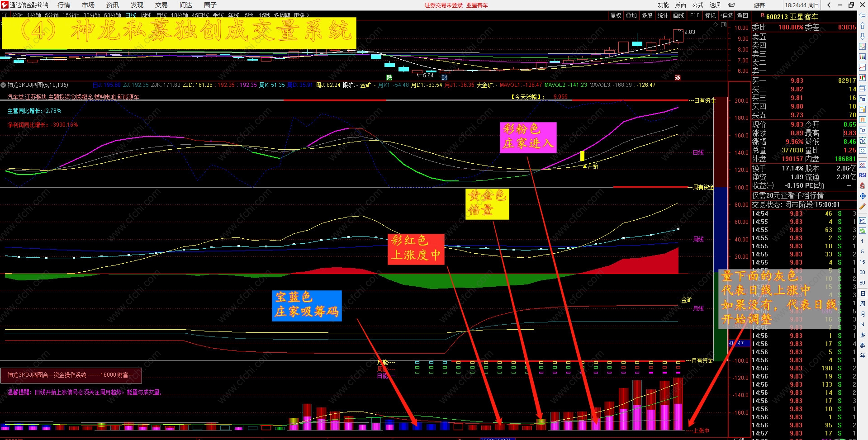This screenshot has width=868, height=440.
Task: Switch chart period to 1分钟
Action: tap(34, 15)
